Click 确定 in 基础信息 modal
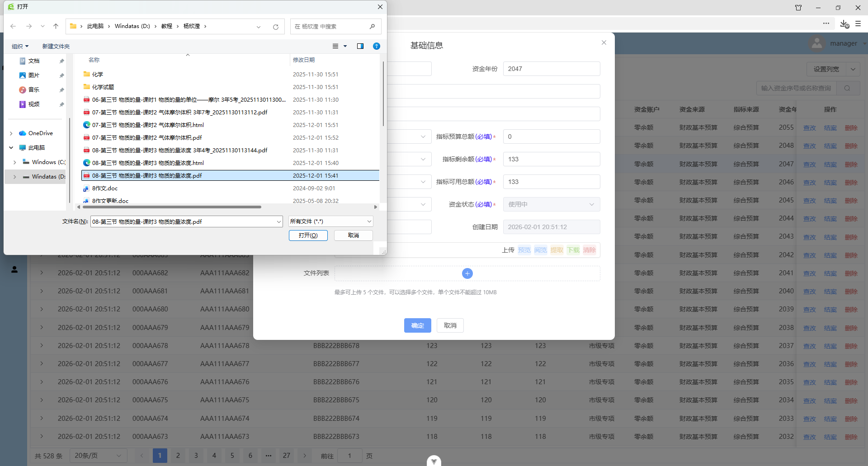The height and width of the screenshot is (466, 868). tap(418, 325)
